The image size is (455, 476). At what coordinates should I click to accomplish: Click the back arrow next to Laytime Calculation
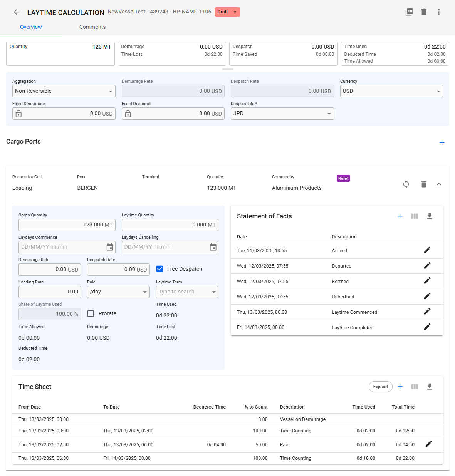tap(17, 12)
